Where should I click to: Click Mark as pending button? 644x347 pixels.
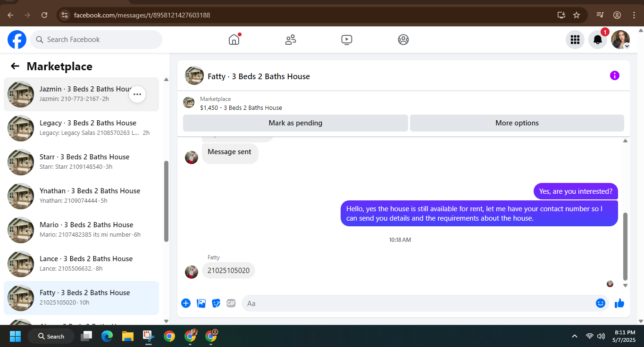(x=295, y=123)
